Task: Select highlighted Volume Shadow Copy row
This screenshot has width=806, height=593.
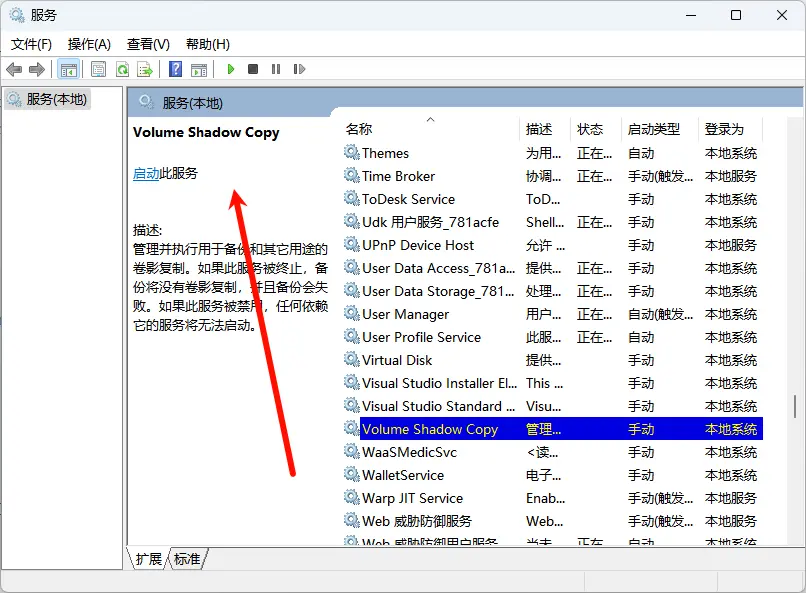Action: (x=553, y=429)
